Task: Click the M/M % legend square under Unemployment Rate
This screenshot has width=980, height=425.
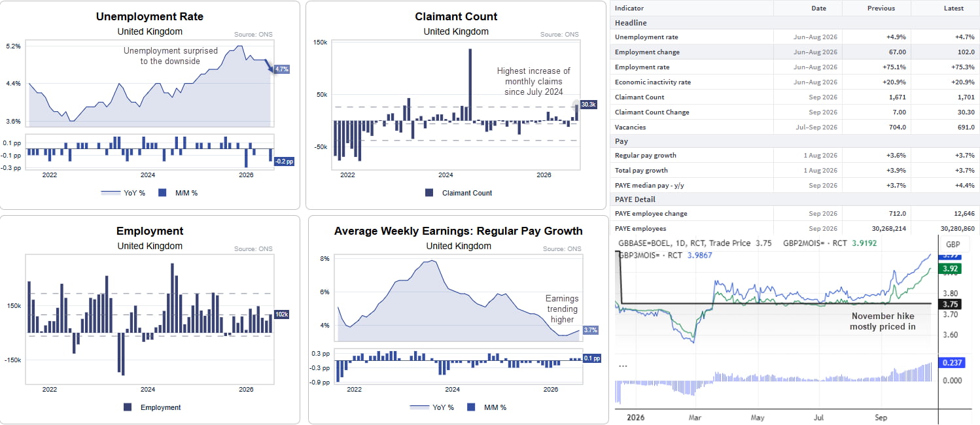Action: pos(162,193)
